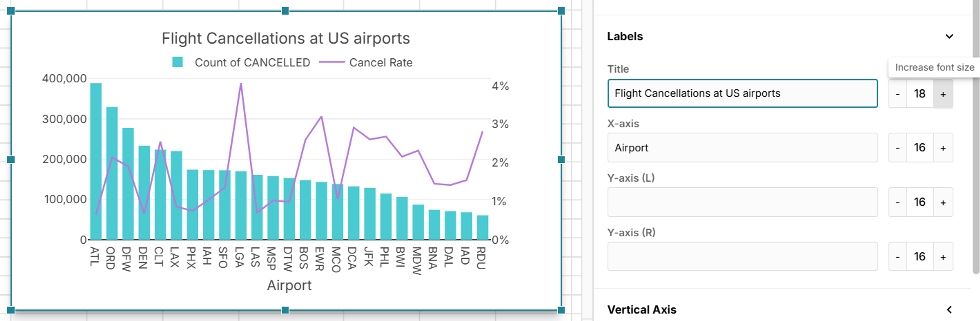Decrease the Title font size

pos(897,94)
